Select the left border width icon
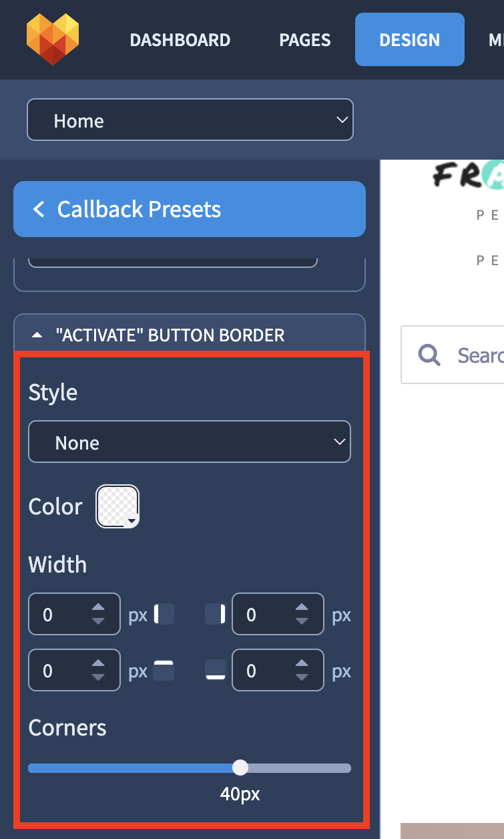The height and width of the screenshot is (839, 504). pos(164,614)
